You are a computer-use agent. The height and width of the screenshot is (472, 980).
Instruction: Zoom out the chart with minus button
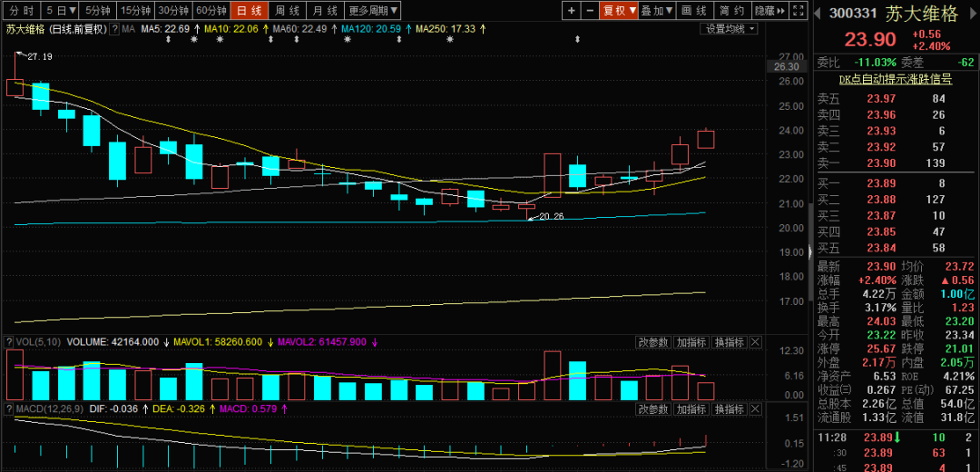[590, 11]
